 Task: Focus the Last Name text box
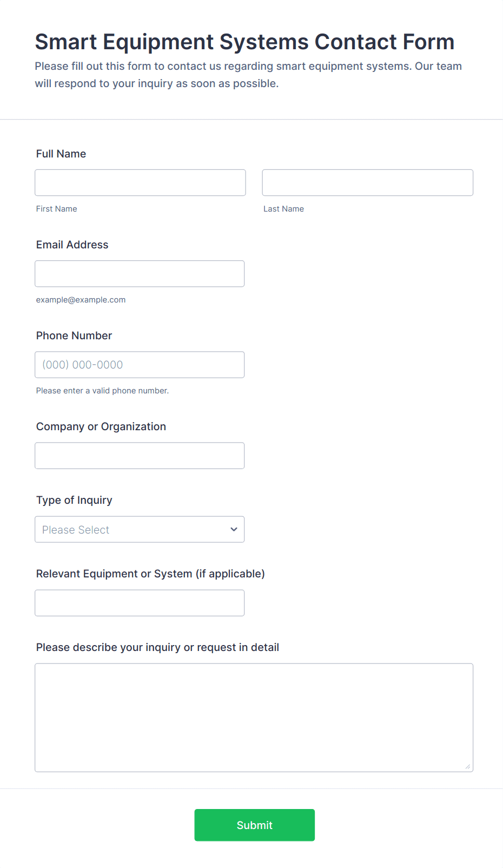pyautogui.click(x=367, y=183)
